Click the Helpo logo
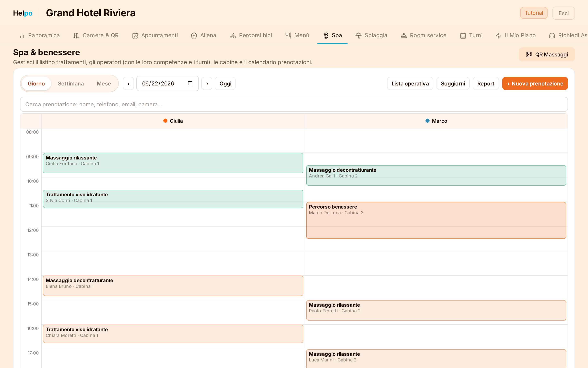Viewport: 588px width, 368px height. point(23,13)
